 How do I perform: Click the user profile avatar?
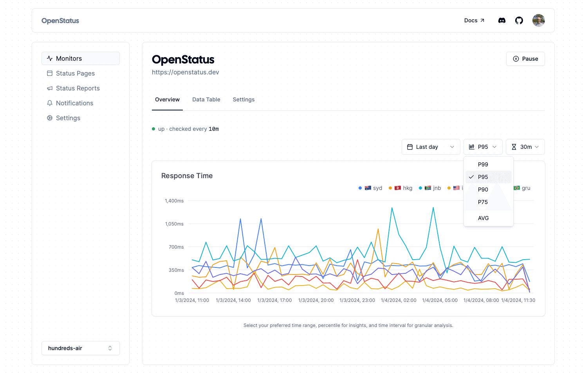tap(538, 20)
